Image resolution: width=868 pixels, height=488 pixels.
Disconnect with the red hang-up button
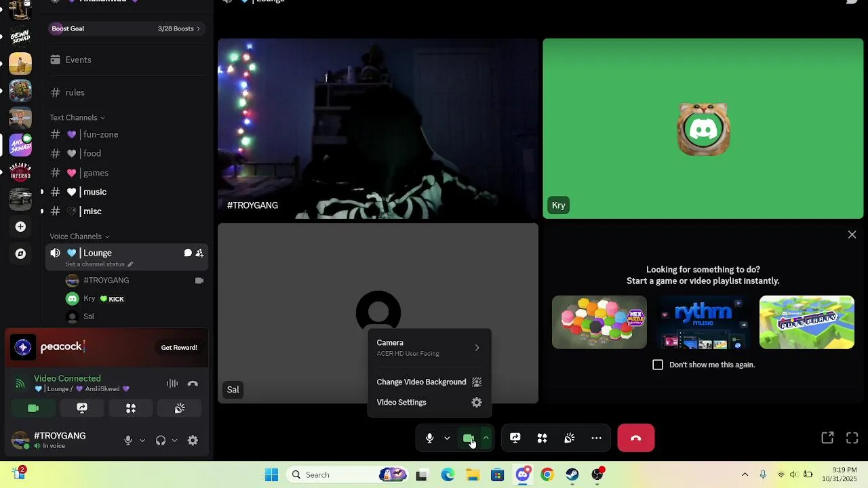point(636,438)
